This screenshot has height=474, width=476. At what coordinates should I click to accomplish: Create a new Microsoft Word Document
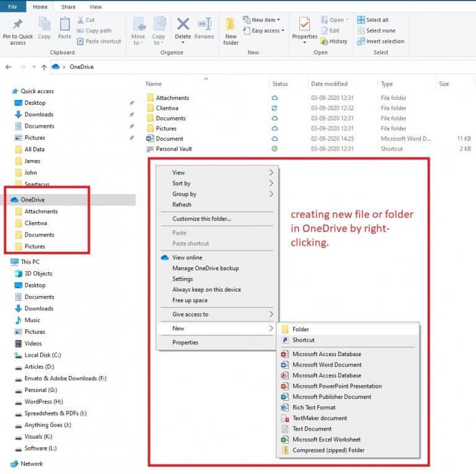[x=348, y=365]
